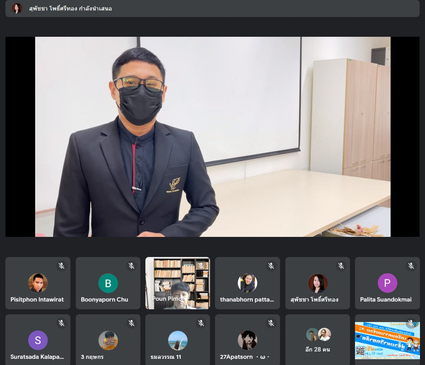This screenshot has width=425, height=365.
Task: Open the 'อีก 28 คน' more participants tile
Action: tap(317, 340)
